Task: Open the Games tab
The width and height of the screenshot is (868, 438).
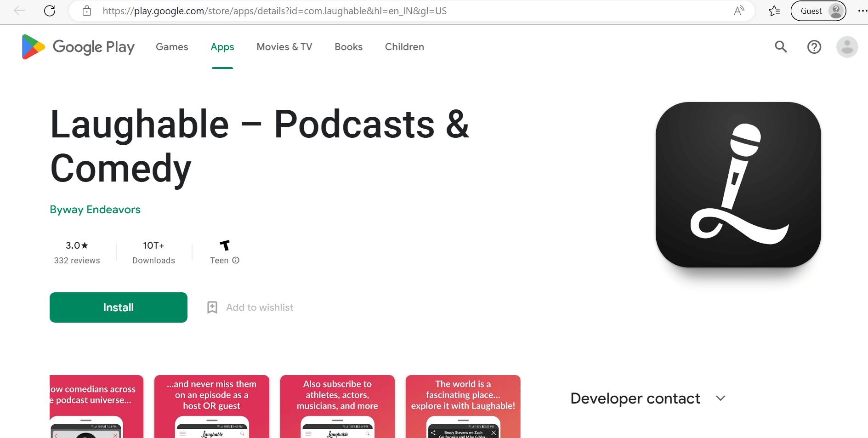Action: pos(172,47)
